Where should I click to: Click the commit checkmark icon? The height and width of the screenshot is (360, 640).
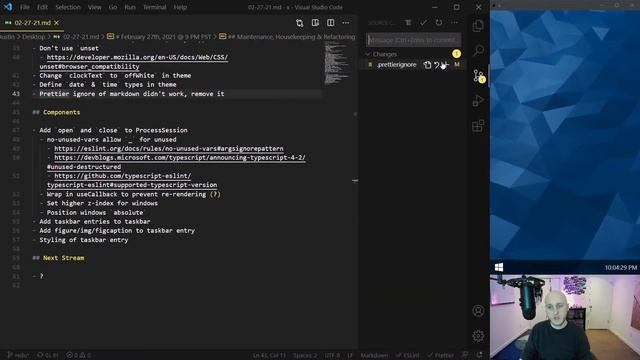coord(423,23)
